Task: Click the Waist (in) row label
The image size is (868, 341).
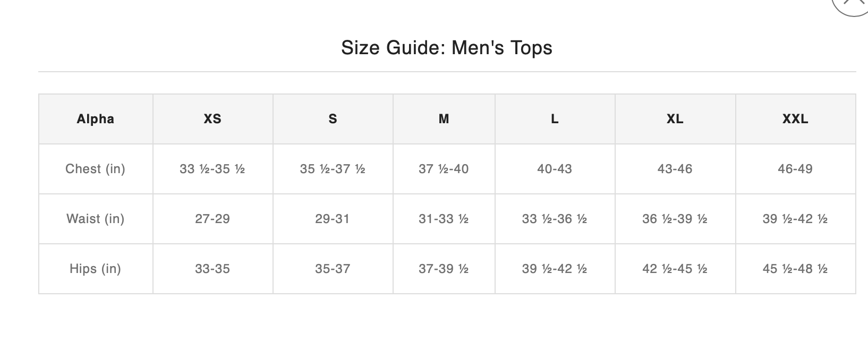Action: point(96,219)
